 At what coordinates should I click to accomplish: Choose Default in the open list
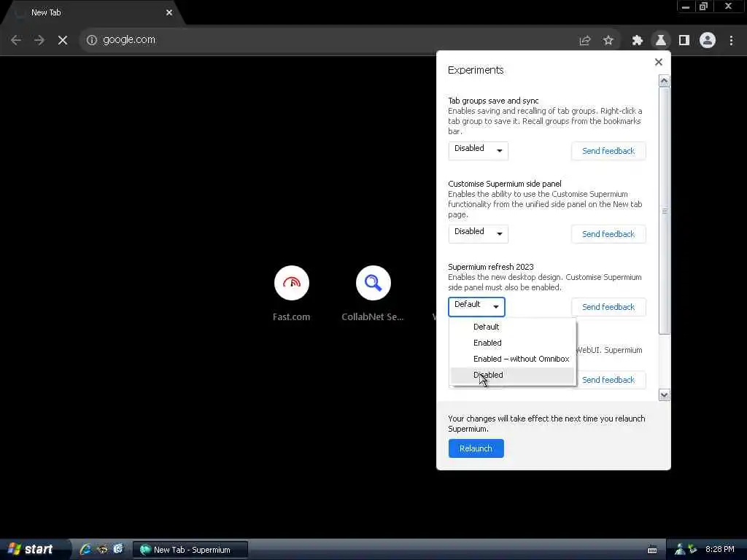coord(512,327)
